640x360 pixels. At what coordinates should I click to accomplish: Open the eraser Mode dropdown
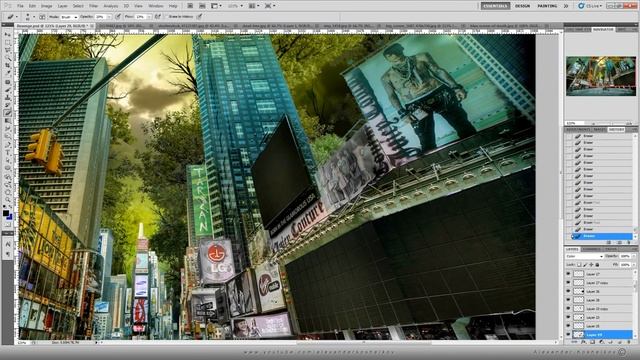[69, 17]
